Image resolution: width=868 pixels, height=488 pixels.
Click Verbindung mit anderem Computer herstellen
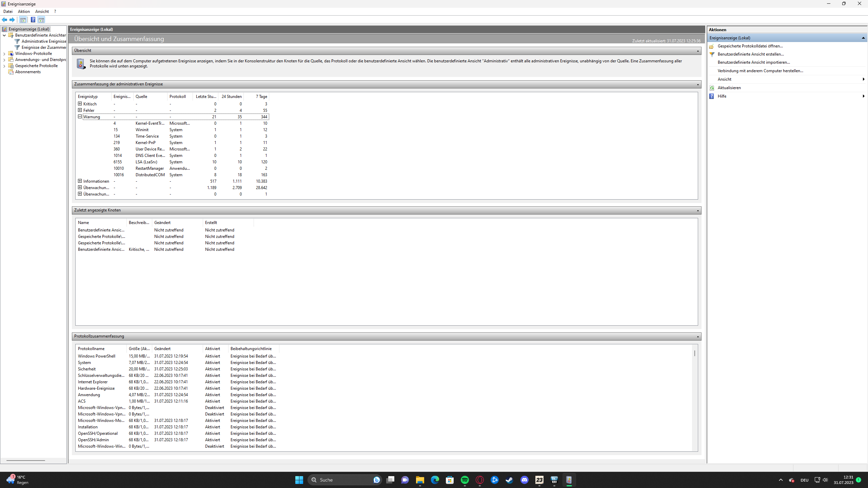[760, 70]
